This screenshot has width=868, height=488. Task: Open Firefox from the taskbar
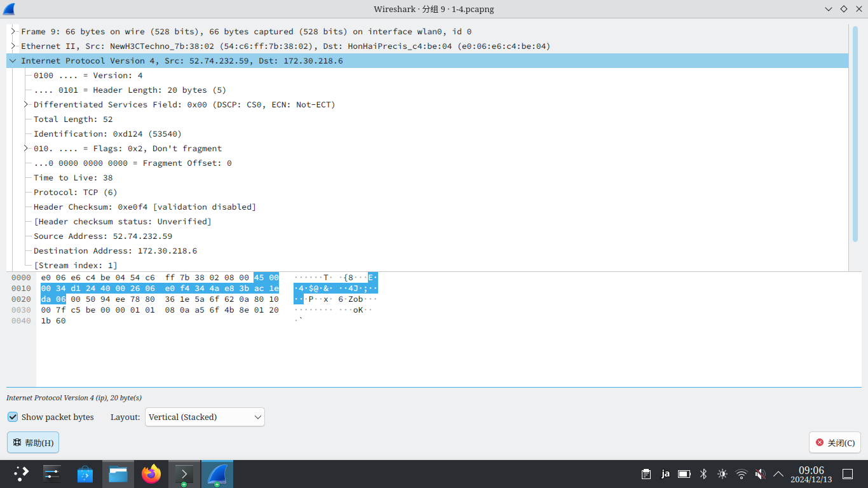pos(151,473)
